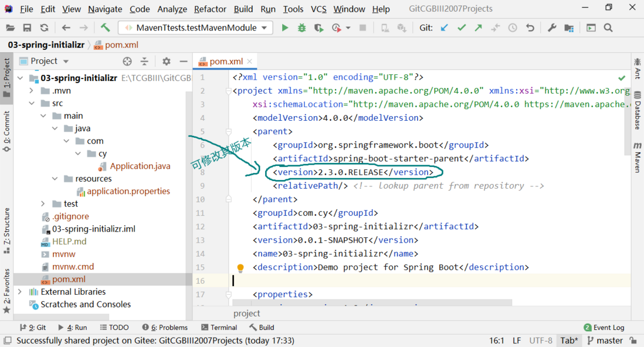Click the yellow lightbulb intention icon on line 15
The image size is (644, 347).
coord(240,268)
